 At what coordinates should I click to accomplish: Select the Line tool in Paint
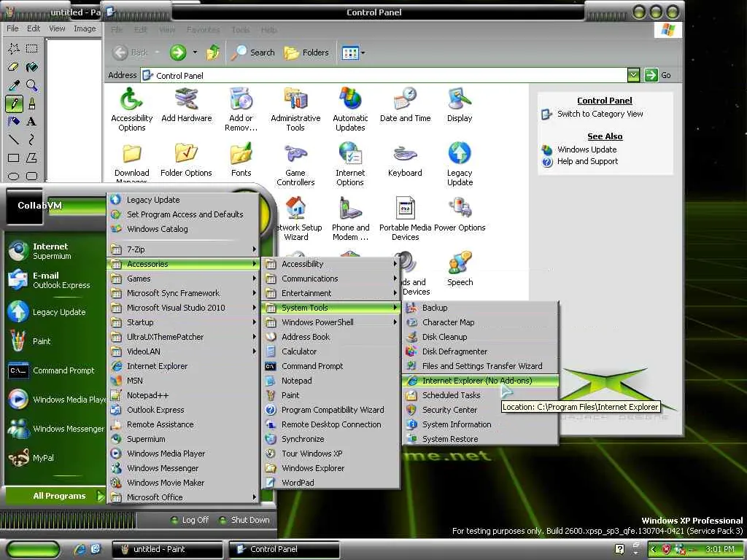point(14,139)
